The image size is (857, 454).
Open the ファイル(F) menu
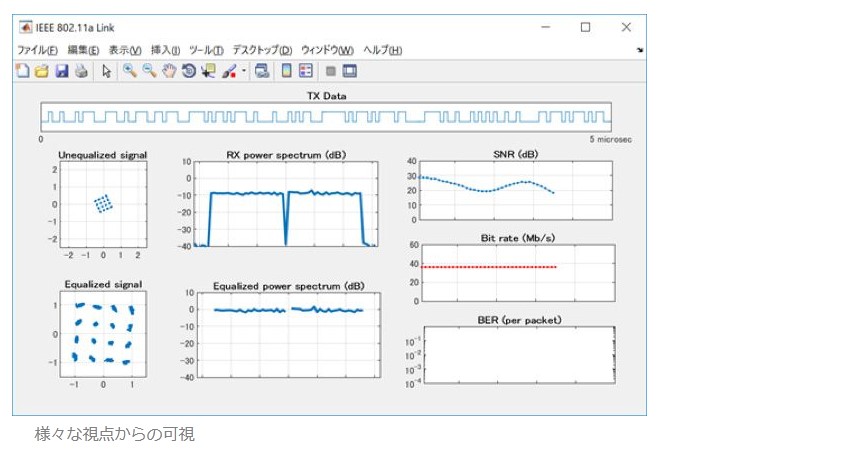(37, 50)
